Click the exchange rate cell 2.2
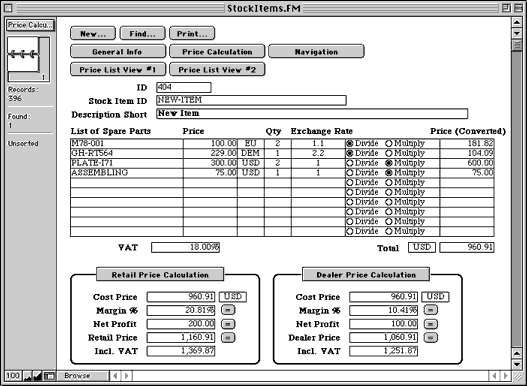This screenshot has height=386, width=527. point(318,153)
